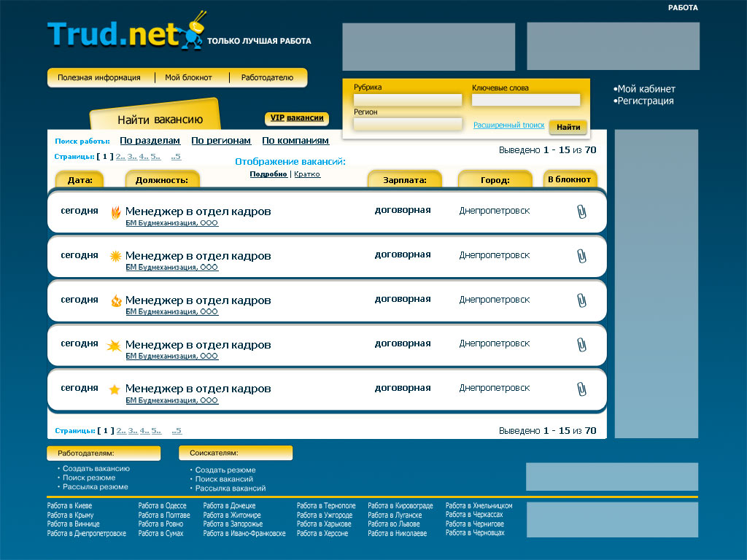The height and width of the screenshot is (560, 747).
Task: Click the burst icon beside fourth vacancy
Action: tap(115, 345)
